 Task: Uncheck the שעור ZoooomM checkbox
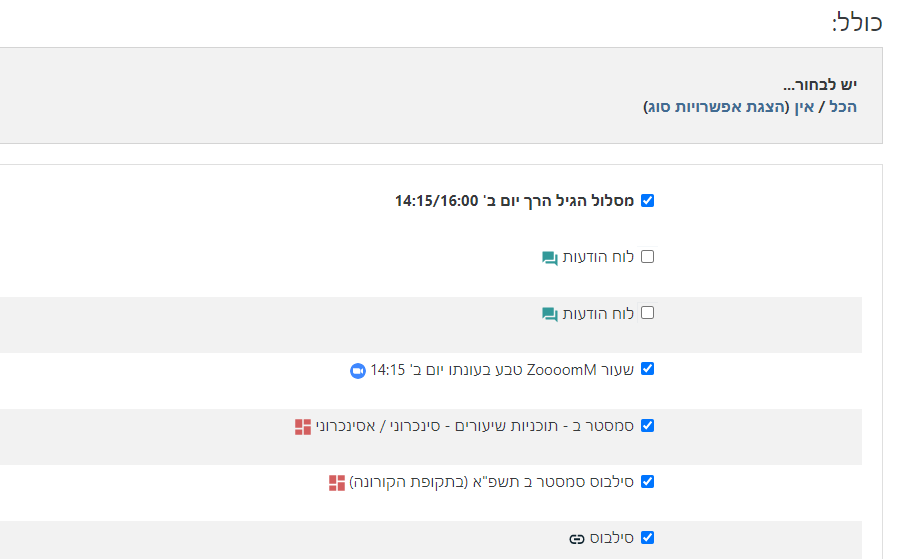(647, 369)
